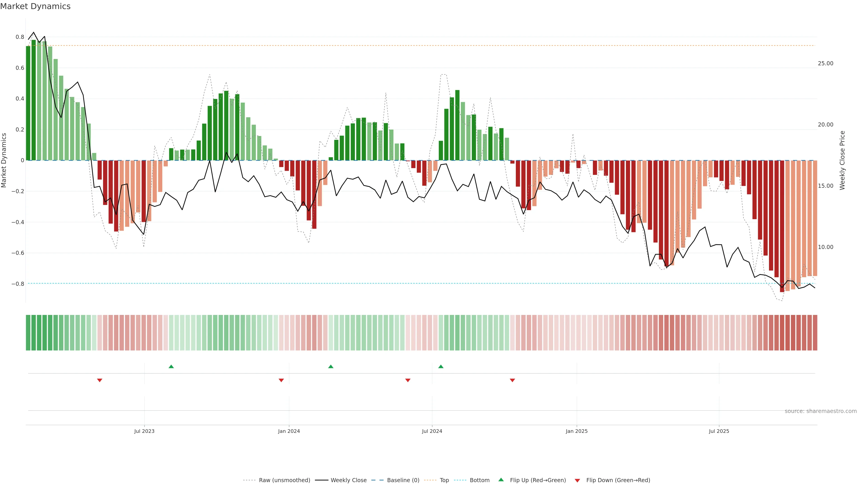Click the green flip-up marker just after Jul 2024
868x488 pixels.
pyautogui.click(x=441, y=366)
